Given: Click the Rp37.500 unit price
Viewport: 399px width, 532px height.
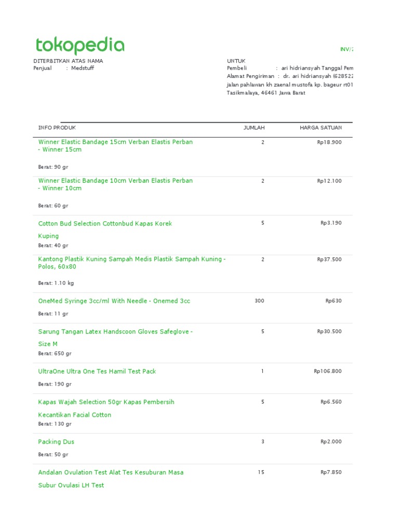Looking at the screenshot, I should [x=329, y=259].
